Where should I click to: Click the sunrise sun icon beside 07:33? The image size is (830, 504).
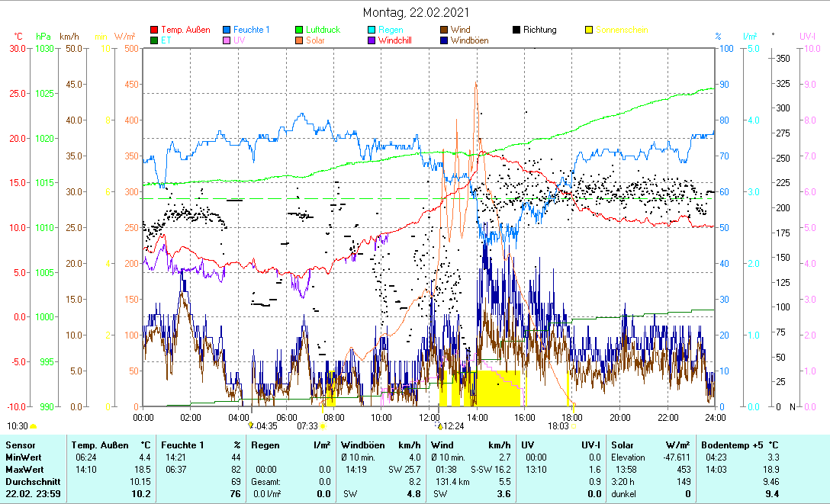pos(323,426)
